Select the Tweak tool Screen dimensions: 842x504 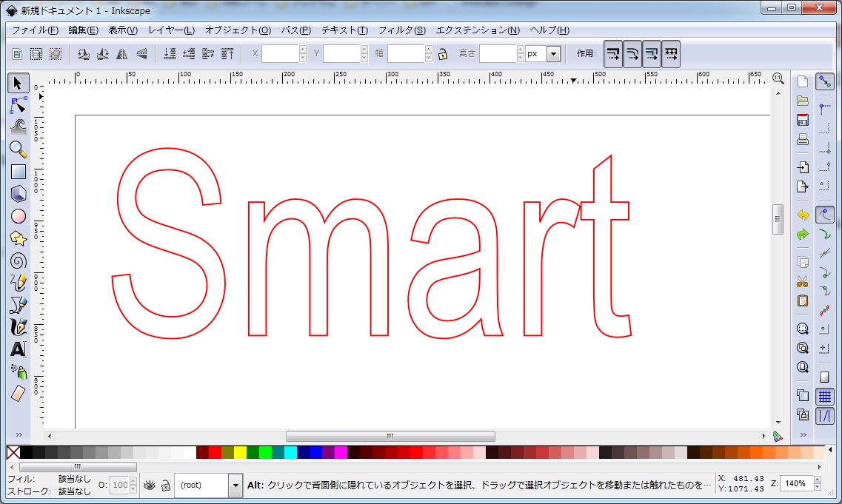(x=18, y=127)
